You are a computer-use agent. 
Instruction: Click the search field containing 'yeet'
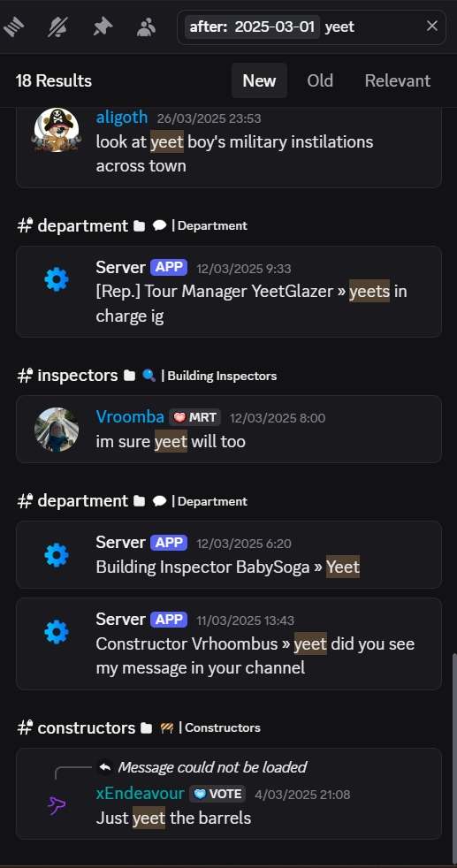click(311, 27)
